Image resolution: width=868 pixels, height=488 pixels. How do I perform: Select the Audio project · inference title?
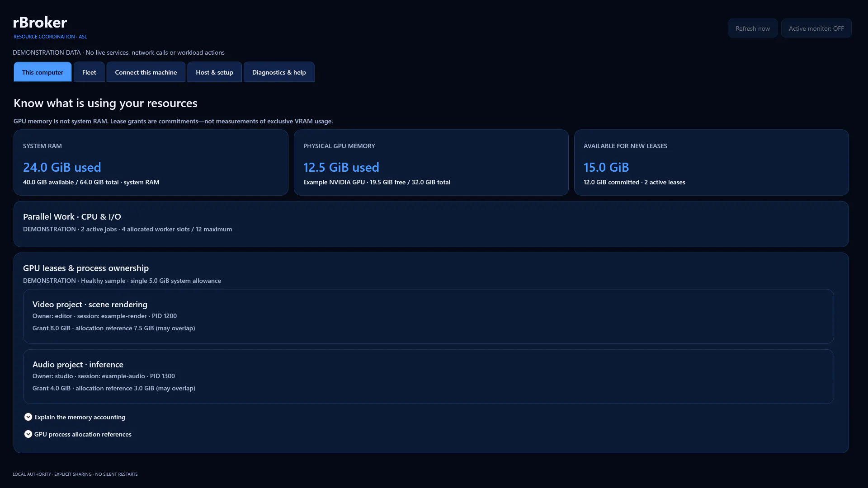[78, 364]
